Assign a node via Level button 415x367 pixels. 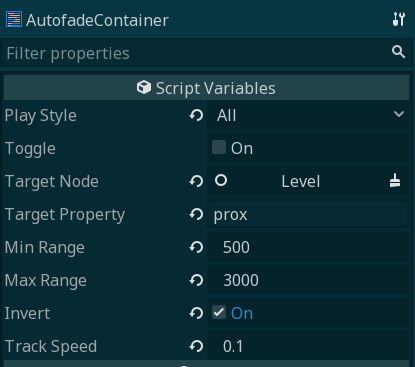tap(300, 181)
